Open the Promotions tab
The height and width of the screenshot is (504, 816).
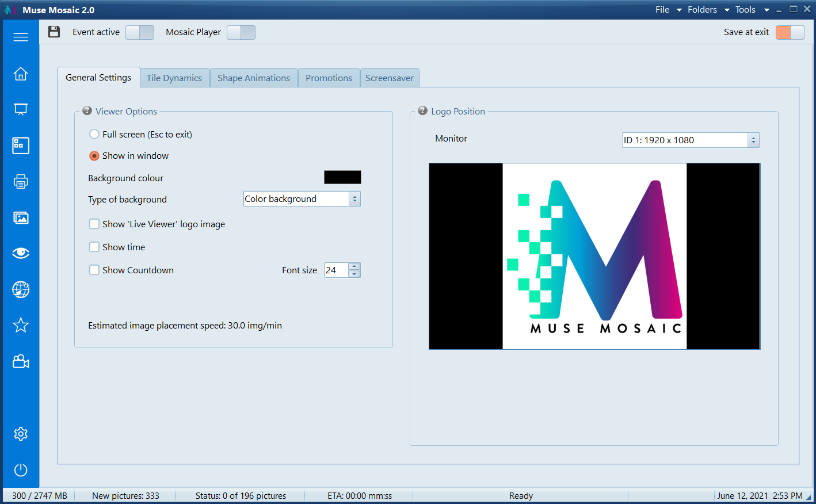pyautogui.click(x=329, y=77)
